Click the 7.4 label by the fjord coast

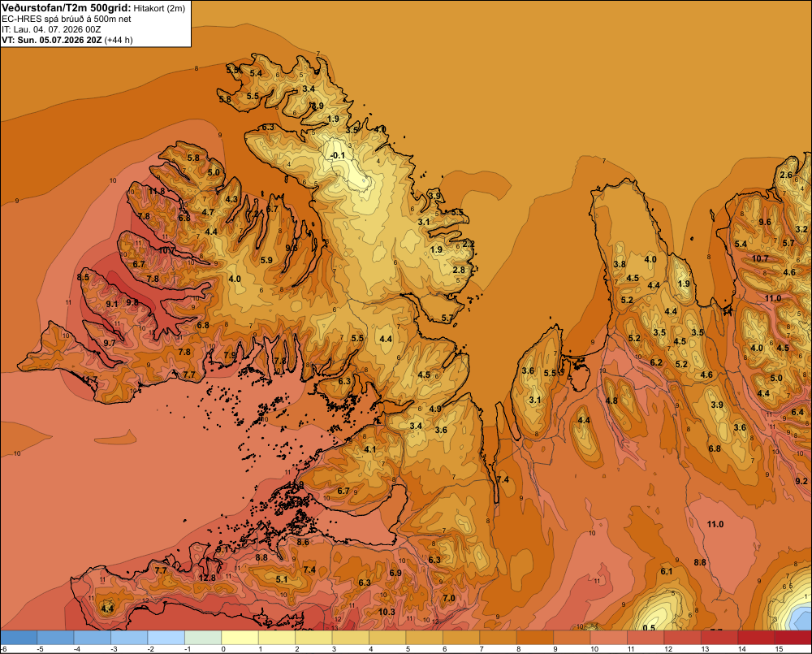(x=503, y=480)
